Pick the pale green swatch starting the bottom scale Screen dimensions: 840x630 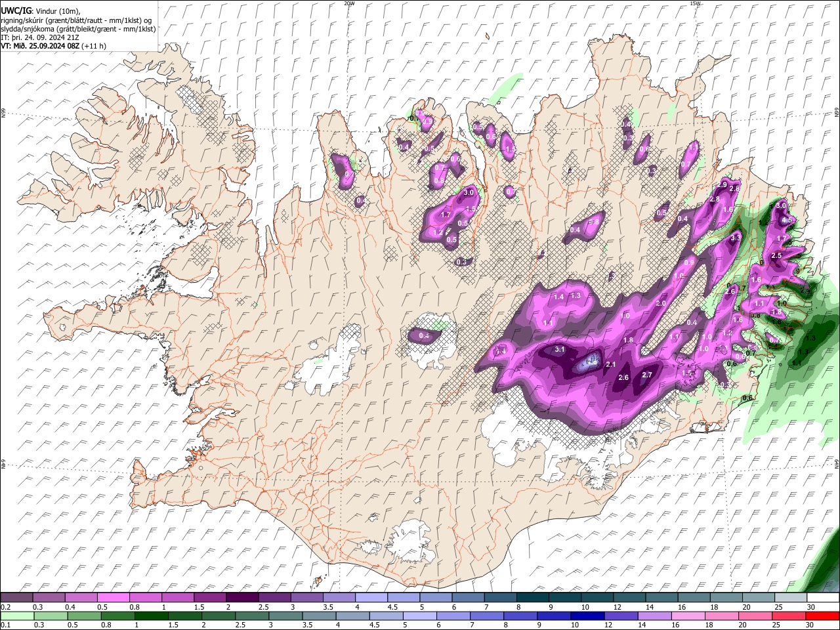click(18, 616)
